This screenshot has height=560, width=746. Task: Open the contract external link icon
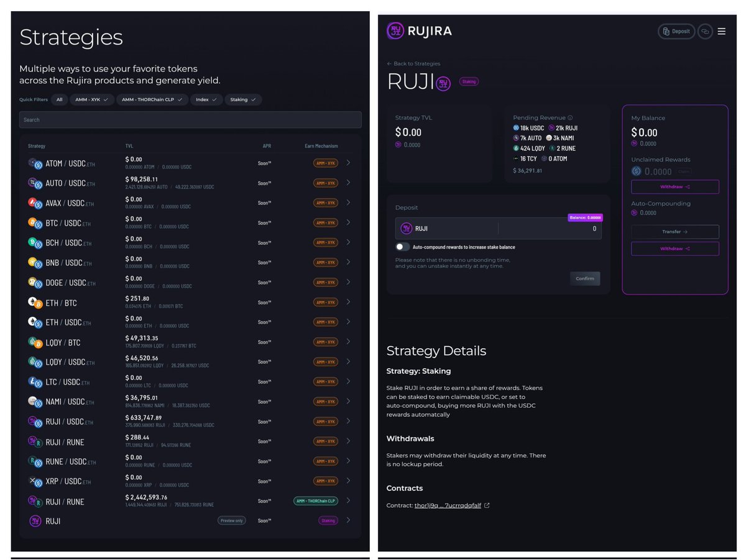487,505
